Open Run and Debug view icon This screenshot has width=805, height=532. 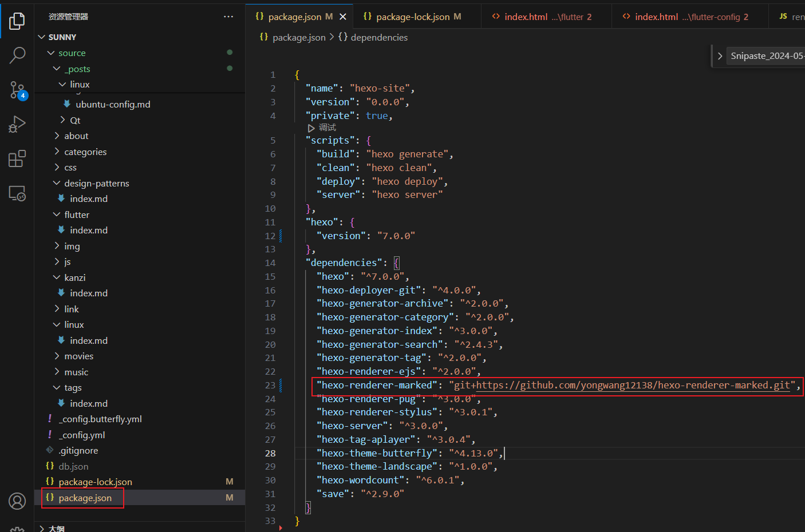pyautogui.click(x=17, y=124)
